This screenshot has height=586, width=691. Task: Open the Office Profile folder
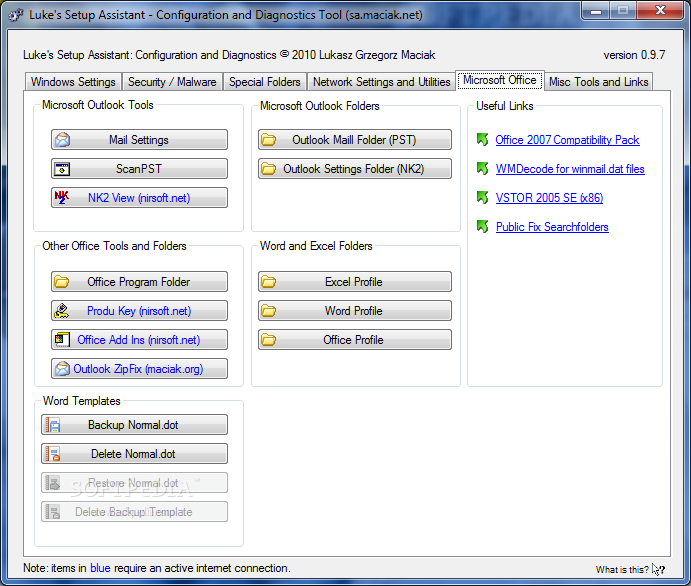(355, 340)
